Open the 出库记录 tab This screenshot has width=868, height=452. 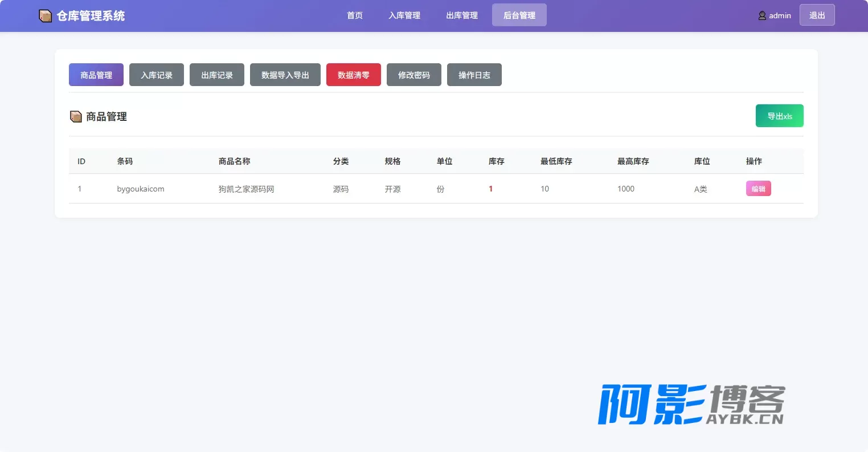pos(217,75)
